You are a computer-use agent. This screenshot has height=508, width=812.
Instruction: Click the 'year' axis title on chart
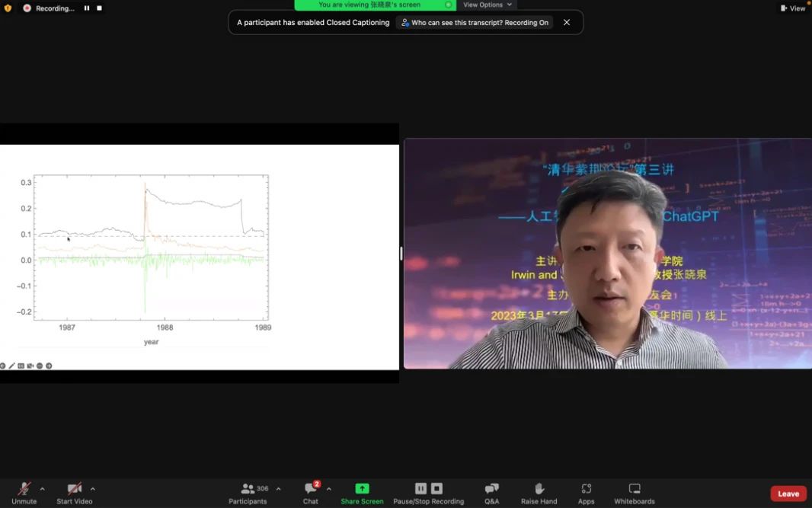coord(152,342)
